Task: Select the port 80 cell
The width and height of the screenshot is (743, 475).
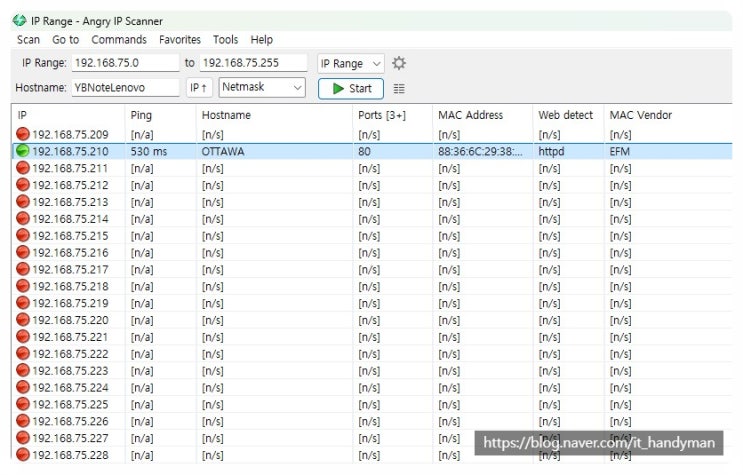Action: [x=364, y=152]
